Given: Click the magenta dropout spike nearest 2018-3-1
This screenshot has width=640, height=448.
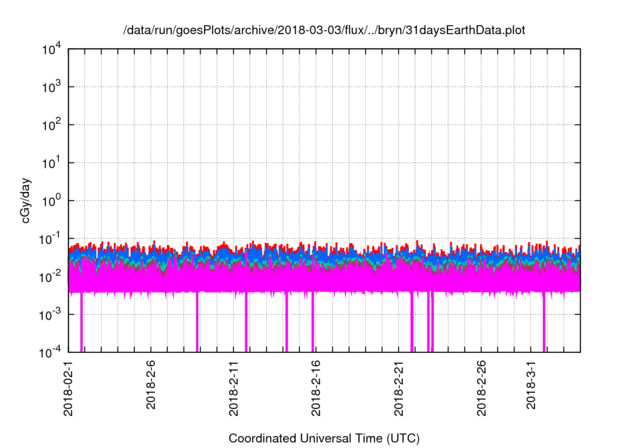Looking at the screenshot, I should 544,322.
